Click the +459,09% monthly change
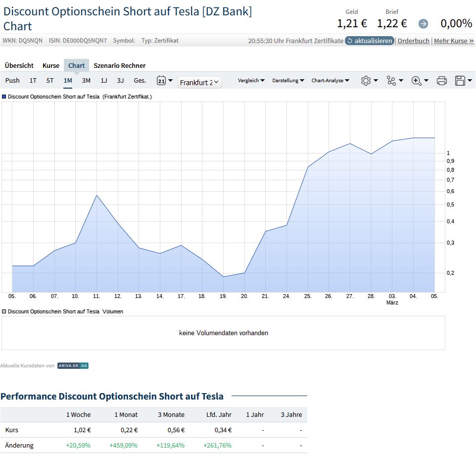 point(124,446)
